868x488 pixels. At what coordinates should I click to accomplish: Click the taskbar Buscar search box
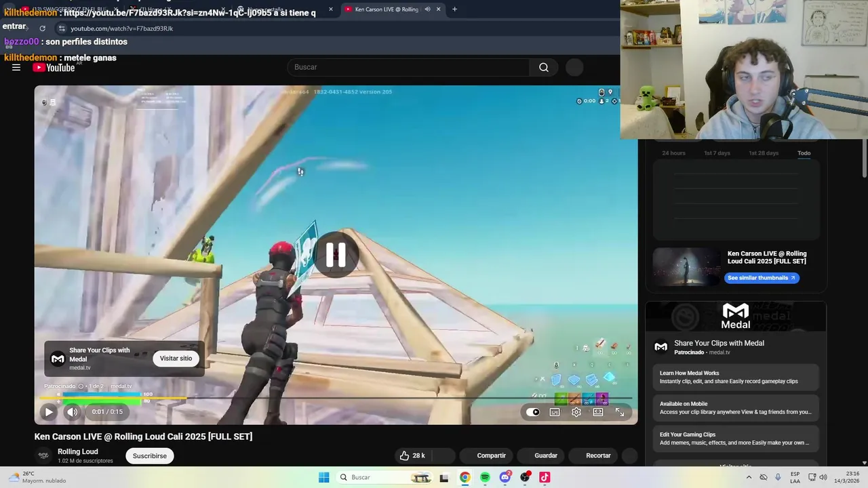384,477
